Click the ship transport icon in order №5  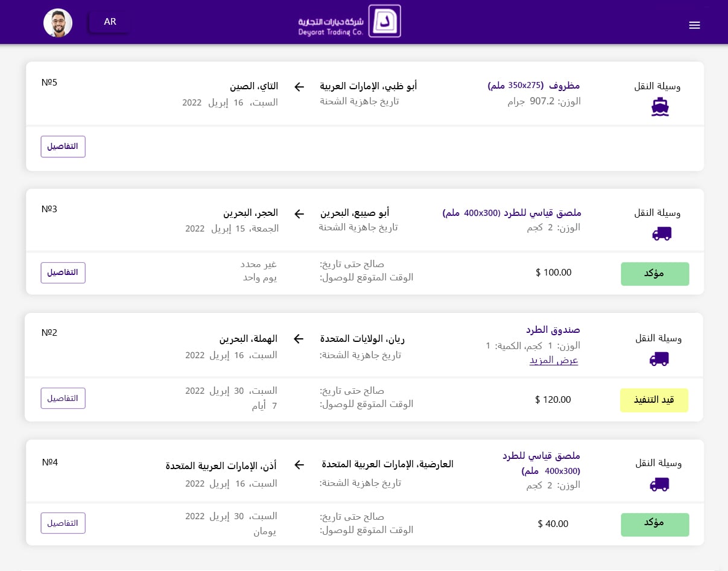(660, 107)
